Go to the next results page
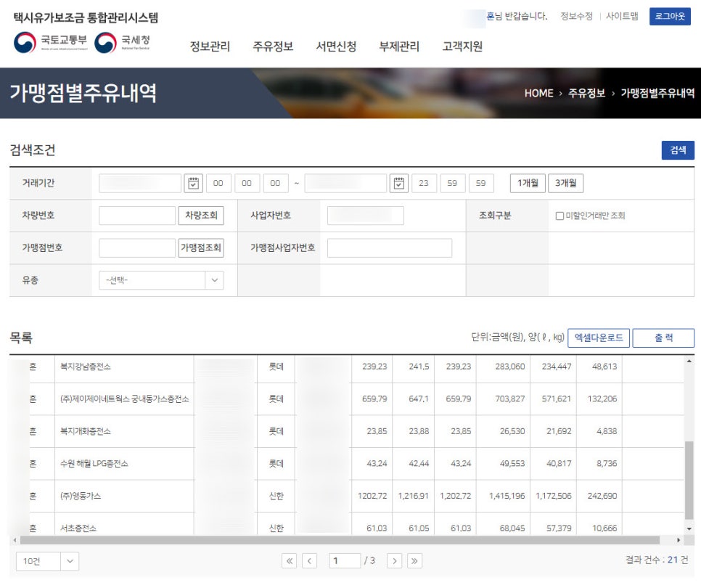Image resolution: width=701 pixels, height=588 pixels. click(x=394, y=560)
